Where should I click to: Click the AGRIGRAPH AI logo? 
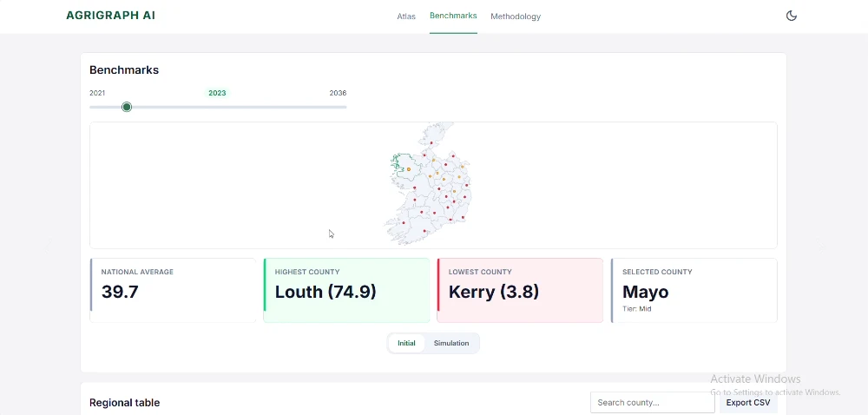coord(111,16)
